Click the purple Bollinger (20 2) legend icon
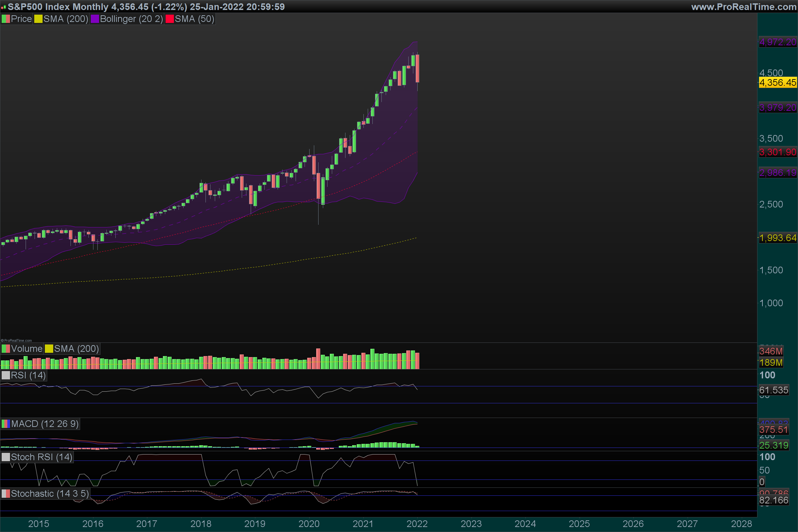Image resolution: width=798 pixels, height=532 pixels. tap(95, 19)
